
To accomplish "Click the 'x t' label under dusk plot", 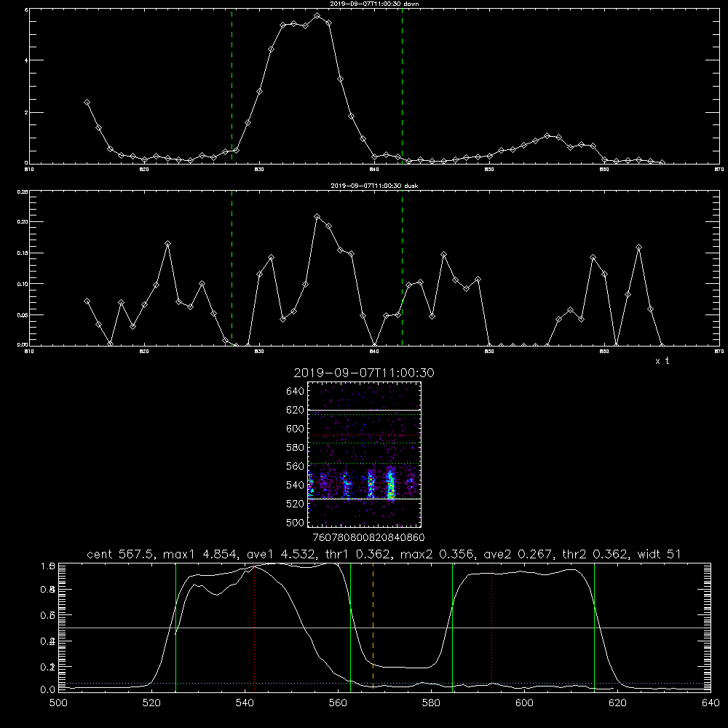I will [x=662, y=361].
